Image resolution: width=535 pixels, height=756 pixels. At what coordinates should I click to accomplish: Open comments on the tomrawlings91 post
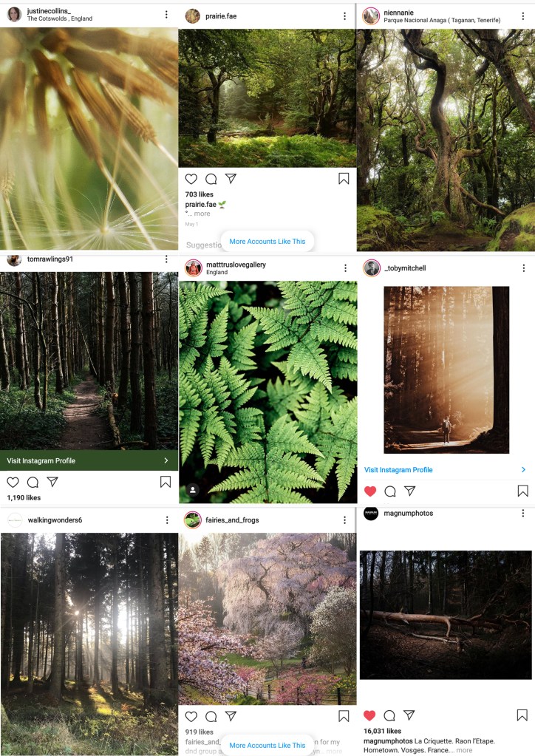33,482
